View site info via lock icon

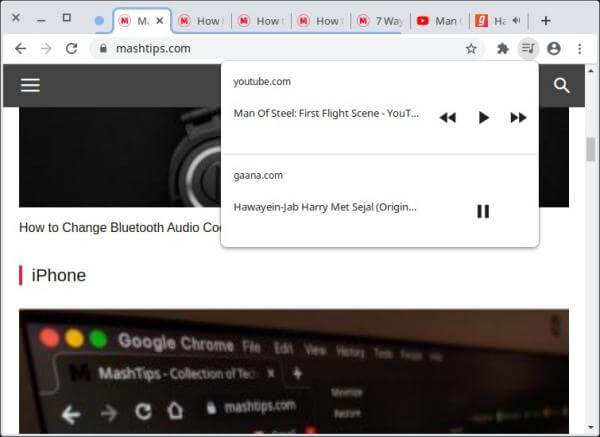coord(103,49)
